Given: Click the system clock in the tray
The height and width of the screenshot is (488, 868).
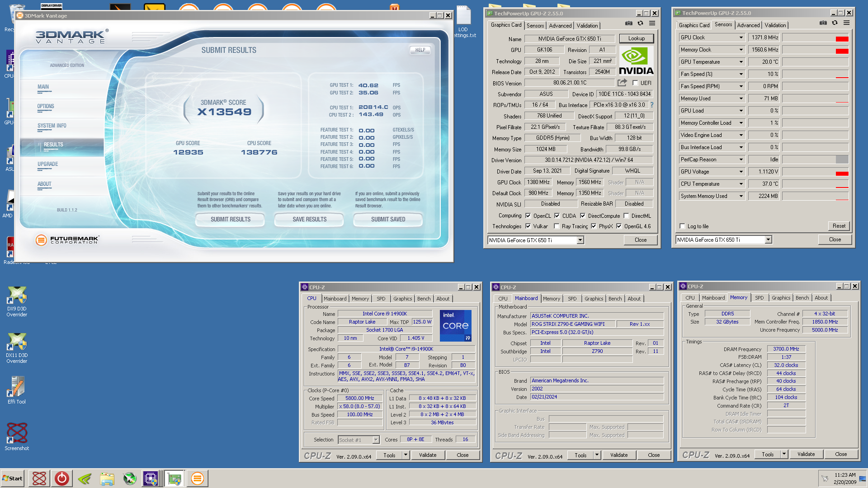Looking at the screenshot, I should [844, 478].
